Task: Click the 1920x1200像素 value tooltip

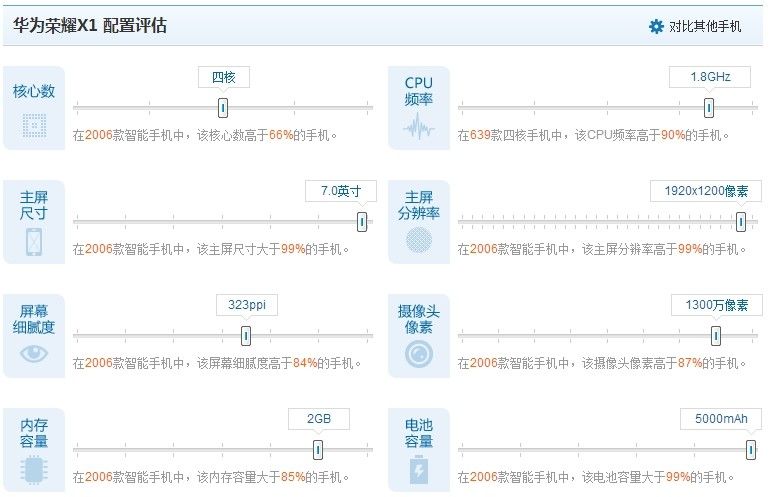Action: coord(706,191)
